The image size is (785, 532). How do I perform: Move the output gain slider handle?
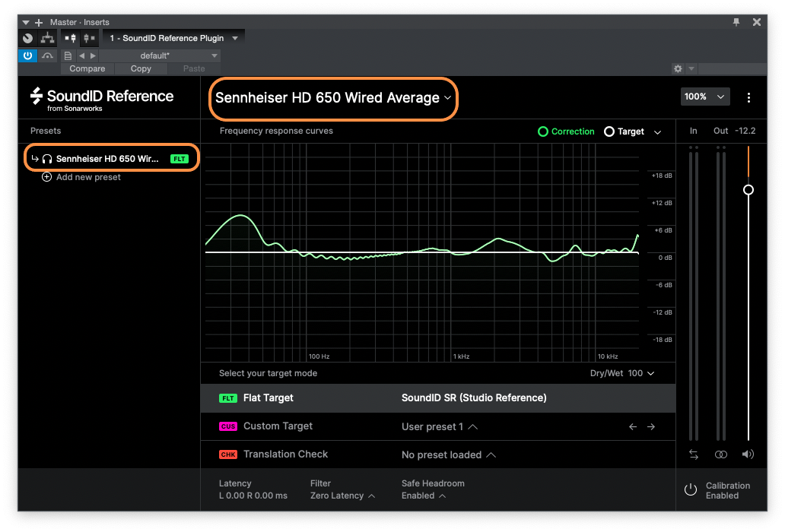(x=748, y=190)
